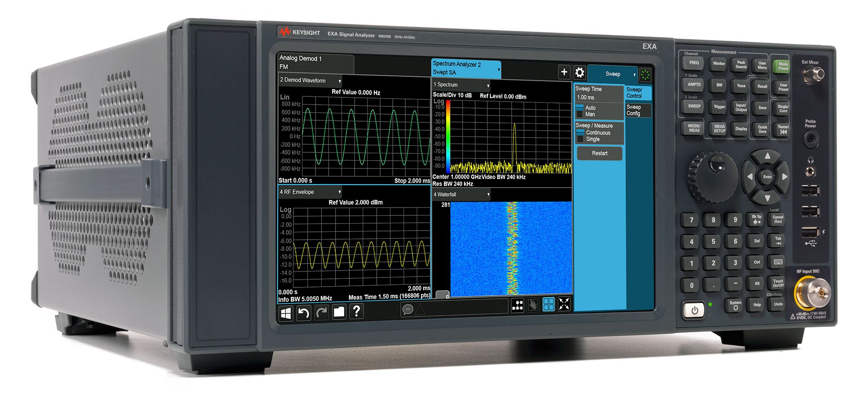Push the System key with the gear symbol
868x396 pixels.
coord(735,305)
